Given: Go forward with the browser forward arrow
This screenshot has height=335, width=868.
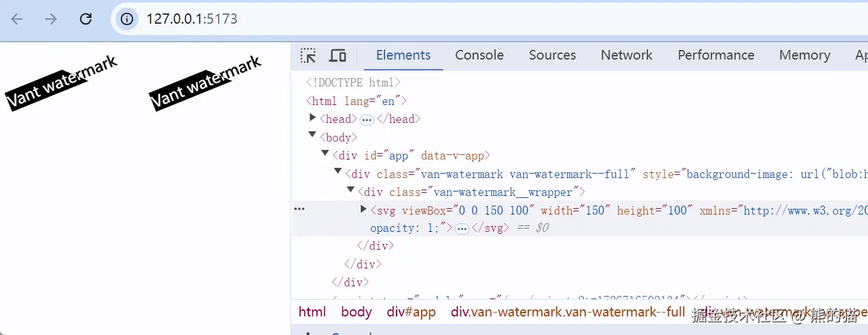Looking at the screenshot, I should 51,19.
